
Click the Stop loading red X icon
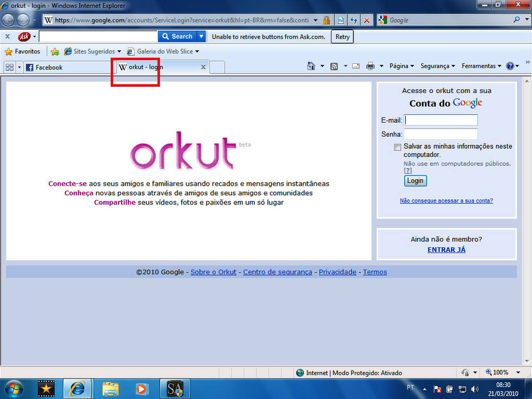pos(367,20)
